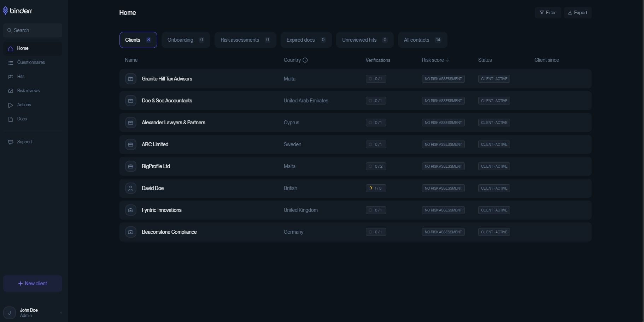The image size is (644, 322).
Task: Open Granite Hill Tax Advisors client name
Action: pyautogui.click(x=167, y=79)
